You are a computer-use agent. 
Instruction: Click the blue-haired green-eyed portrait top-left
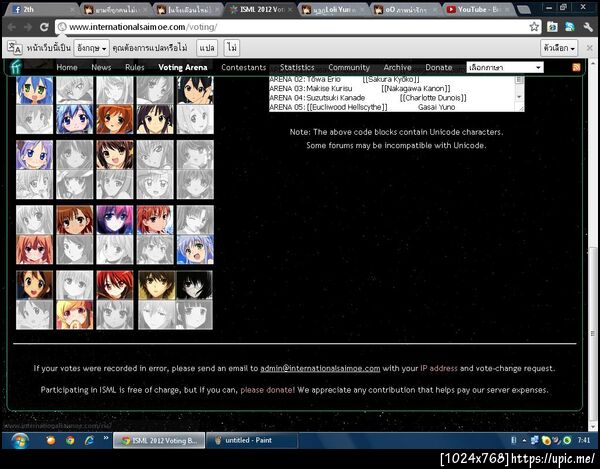(34, 90)
